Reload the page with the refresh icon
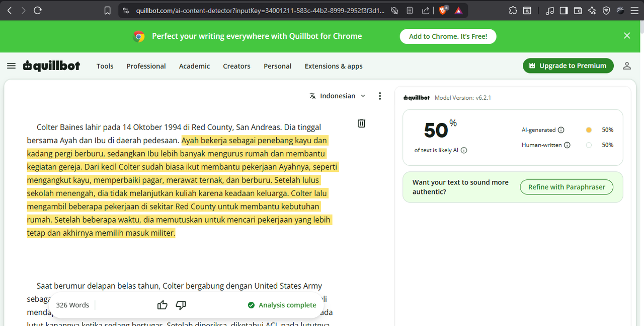The image size is (644, 326). pos(38,10)
